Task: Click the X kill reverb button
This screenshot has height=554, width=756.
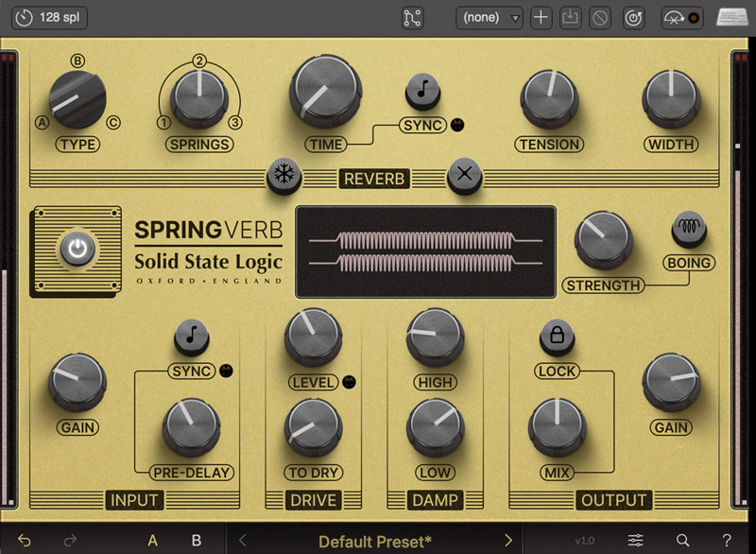Action: 465,176
